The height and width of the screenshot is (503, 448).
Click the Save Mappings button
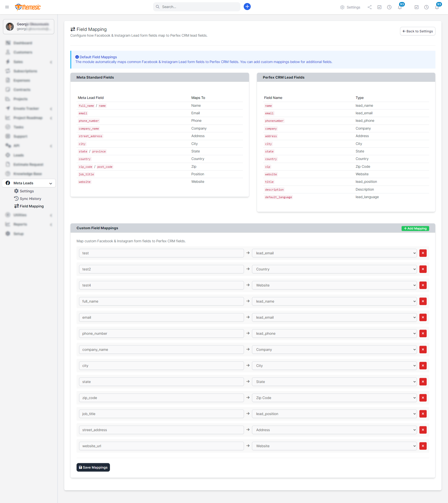point(93,467)
